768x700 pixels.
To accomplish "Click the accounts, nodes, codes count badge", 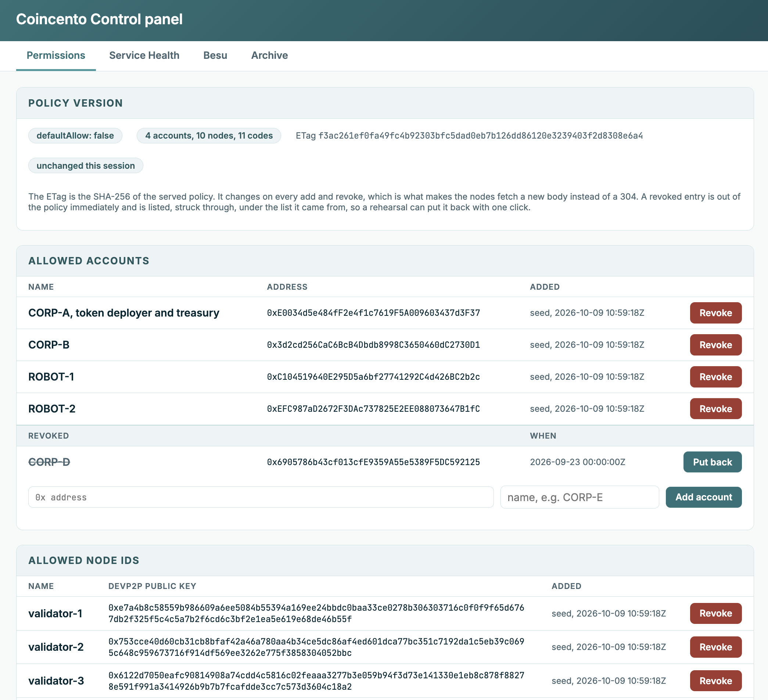I will [x=209, y=136].
